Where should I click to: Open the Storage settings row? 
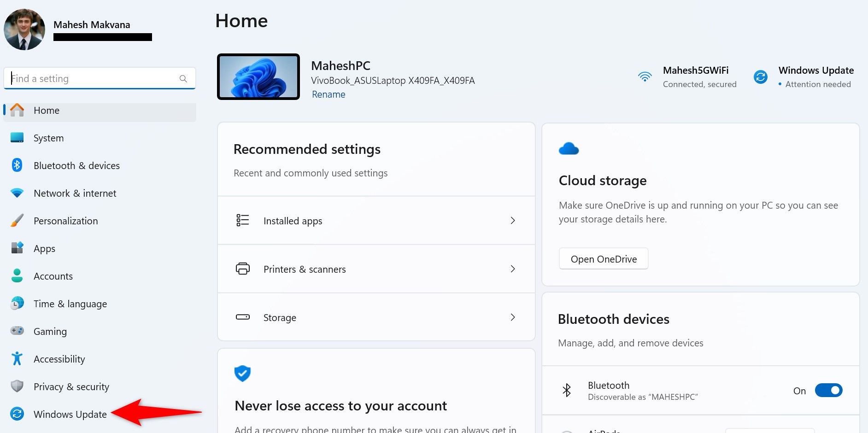click(x=376, y=317)
